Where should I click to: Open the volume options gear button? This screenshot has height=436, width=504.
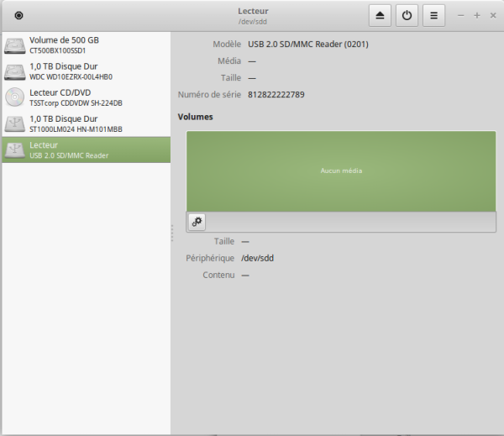(x=197, y=222)
